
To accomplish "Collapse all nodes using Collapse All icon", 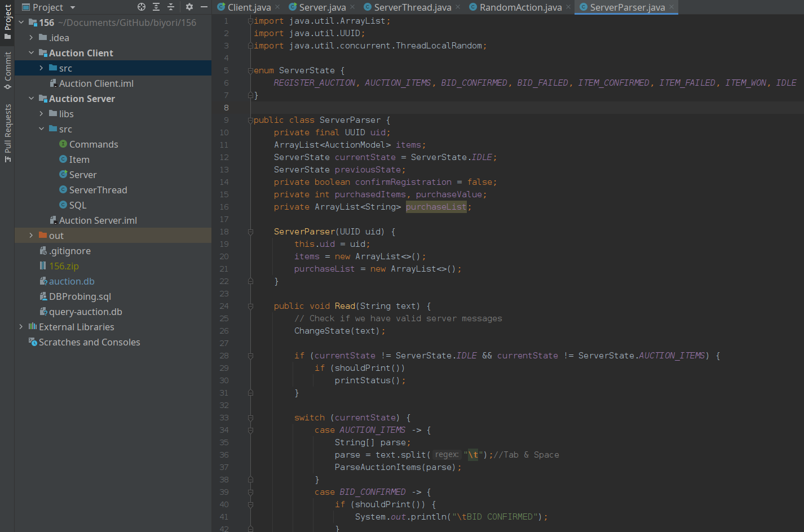I will 170,7.
